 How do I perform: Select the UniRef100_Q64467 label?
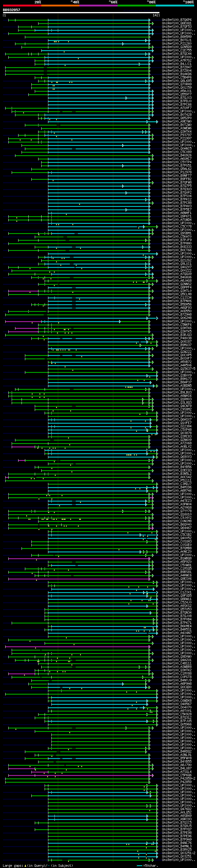[x=177, y=528]
